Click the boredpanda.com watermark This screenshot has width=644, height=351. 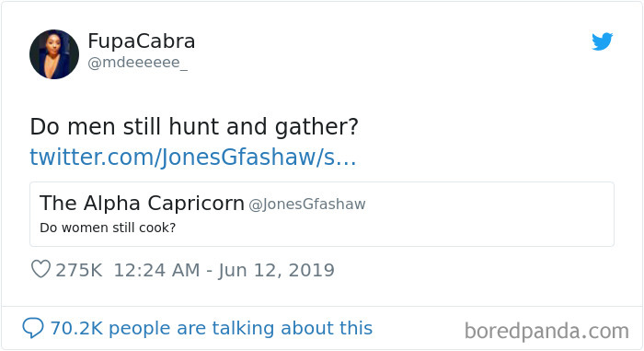pyautogui.click(x=546, y=332)
